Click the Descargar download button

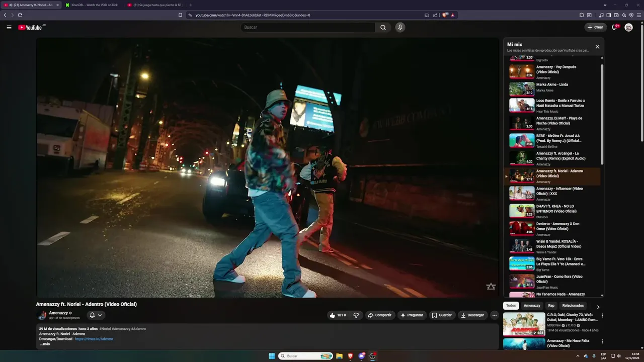[x=472, y=315]
